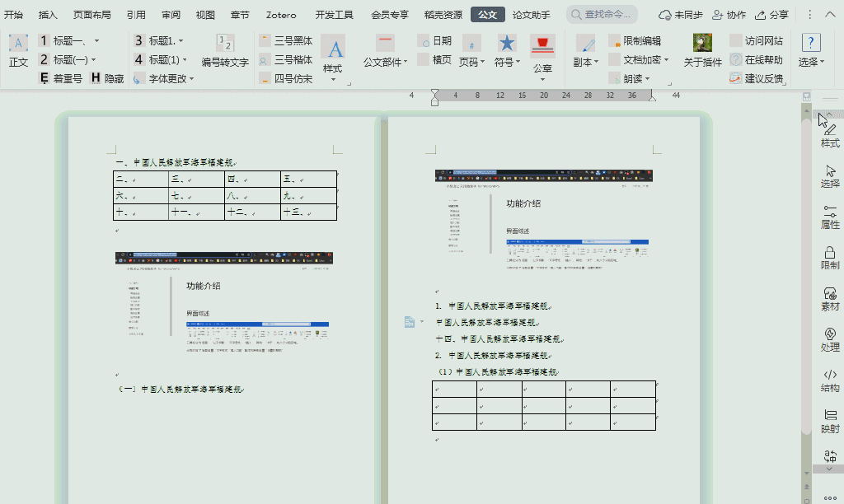Open 在线帮助 online help
This screenshot has width=844, height=504.
click(x=757, y=59)
